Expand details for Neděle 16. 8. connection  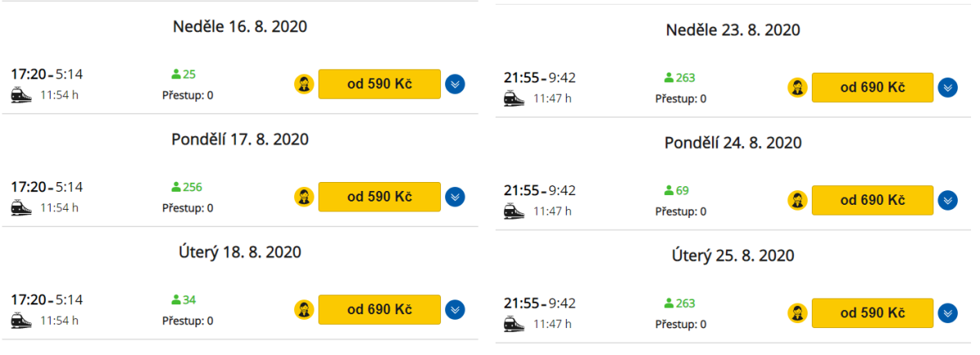[x=455, y=83]
